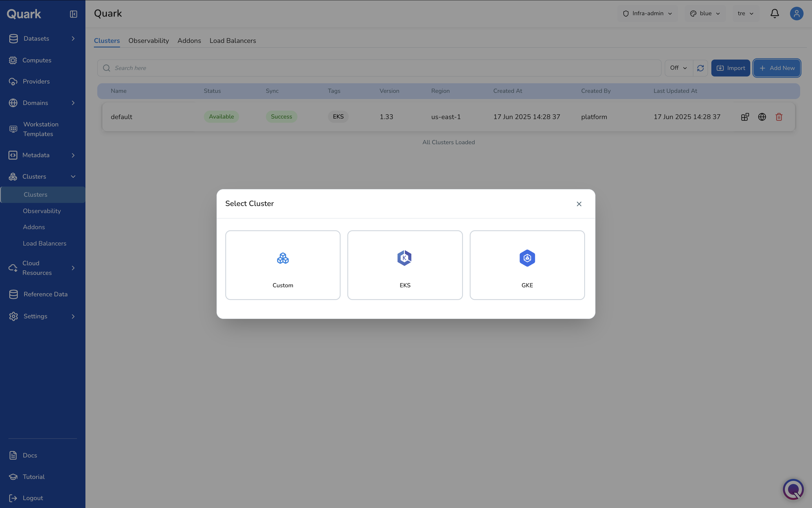Viewport: 812px width, 508px height.
Task: Select Load Balancers sidebar sub-item
Action: pos(44,243)
